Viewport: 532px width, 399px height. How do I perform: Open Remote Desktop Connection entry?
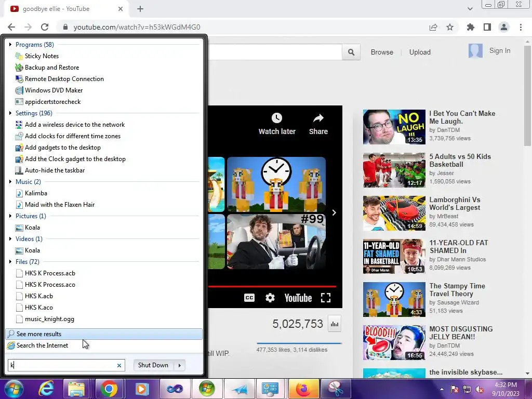coord(59,79)
